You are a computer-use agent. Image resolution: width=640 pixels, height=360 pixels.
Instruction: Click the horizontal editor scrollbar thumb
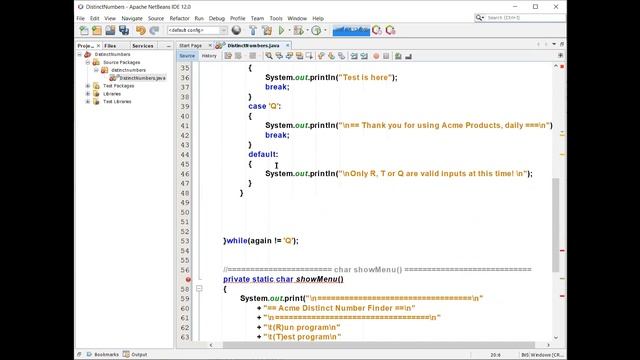pyautogui.click(x=378, y=345)
